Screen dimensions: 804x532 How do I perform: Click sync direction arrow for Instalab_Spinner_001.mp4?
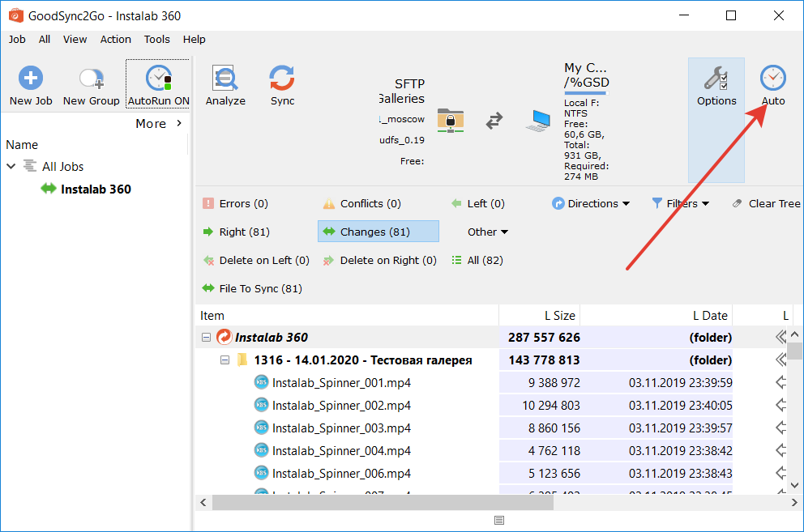tap(780, 382)
